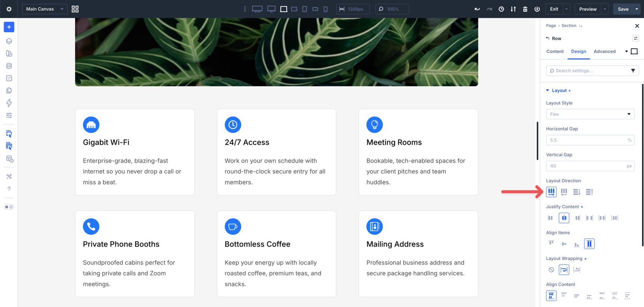Click the settings panel vertical scrollbar

(x=643, y=165)
